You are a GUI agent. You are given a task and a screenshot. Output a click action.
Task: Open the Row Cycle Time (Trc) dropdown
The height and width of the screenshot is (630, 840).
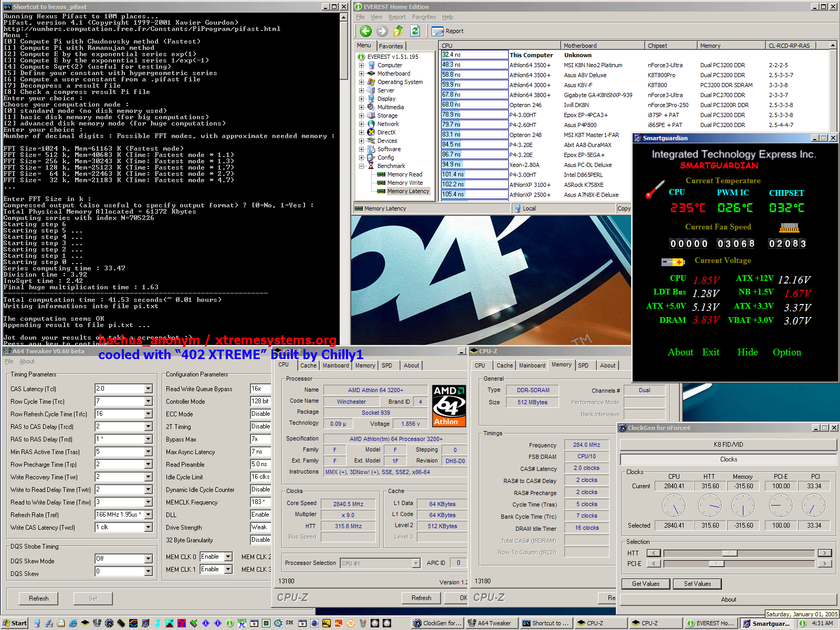pos(149,401)
